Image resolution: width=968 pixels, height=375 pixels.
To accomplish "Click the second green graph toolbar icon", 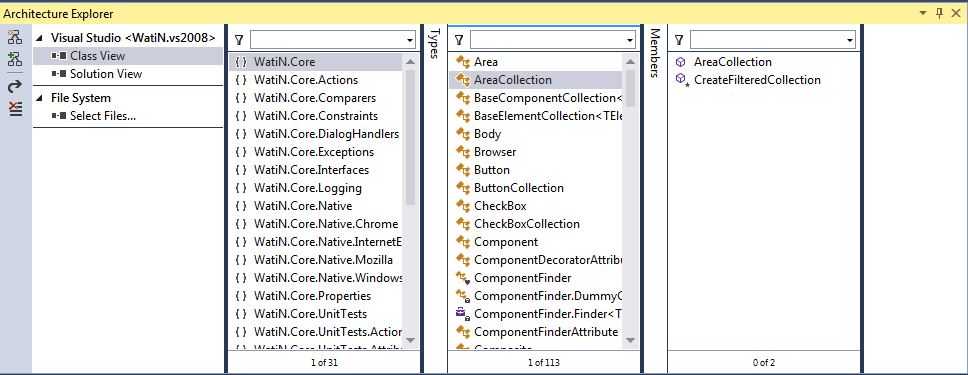I will tap(15, 59).
